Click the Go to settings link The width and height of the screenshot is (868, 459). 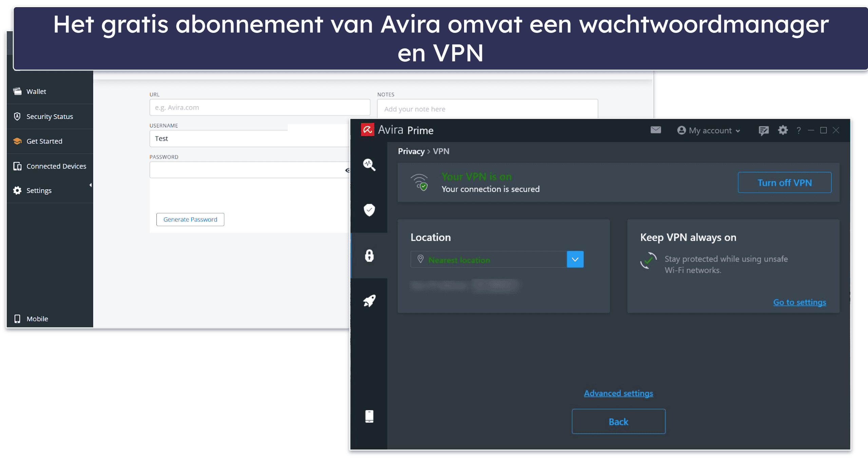pos(799,302)
